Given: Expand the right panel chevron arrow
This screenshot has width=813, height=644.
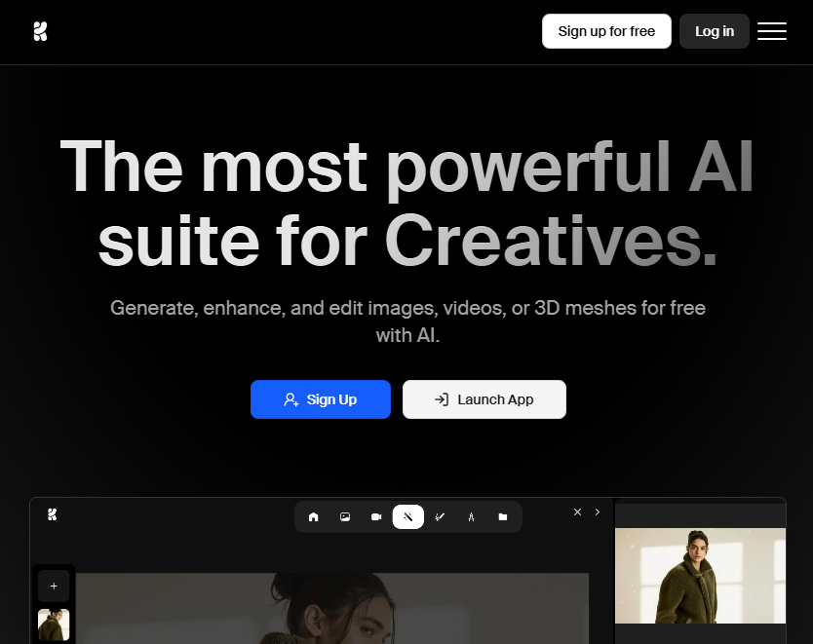Looking at the screenshot, I should (598, 511).
